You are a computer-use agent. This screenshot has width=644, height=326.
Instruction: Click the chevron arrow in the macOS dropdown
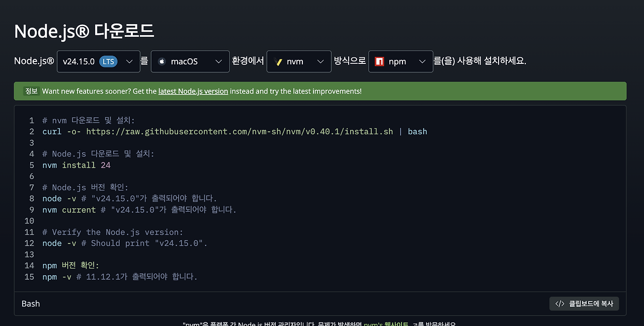tap(219, 61)
